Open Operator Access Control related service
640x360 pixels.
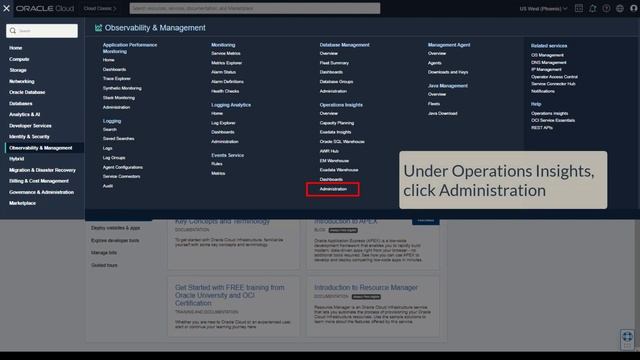point(554,77)
